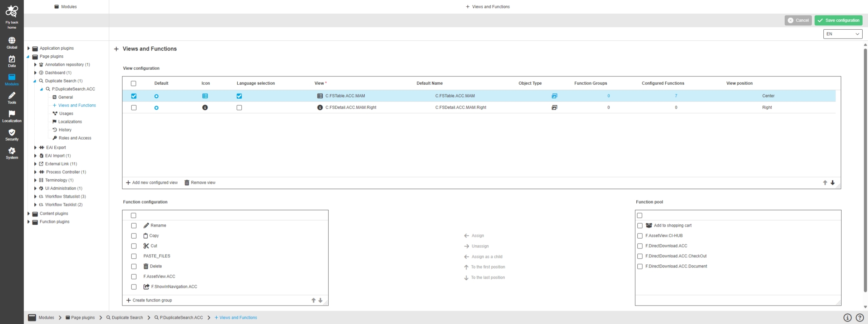Move view down with arrow icon
This screenshot has height=324, width=868.
click(833, 183)
